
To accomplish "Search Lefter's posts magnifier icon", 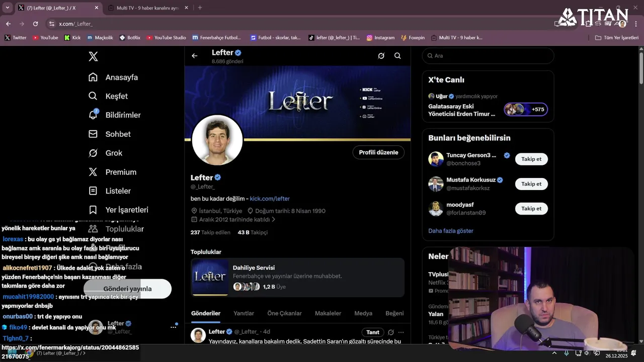I will [397, 56].
